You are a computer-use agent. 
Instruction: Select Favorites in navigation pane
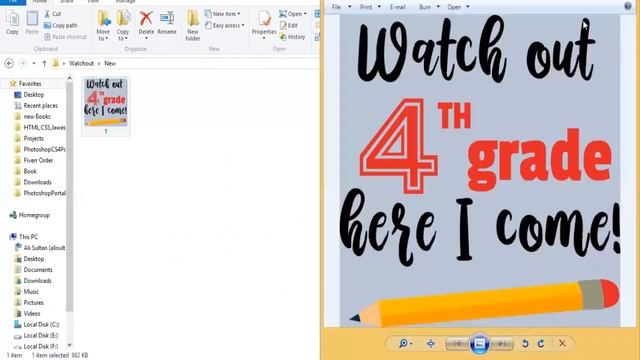pos(30,83)
